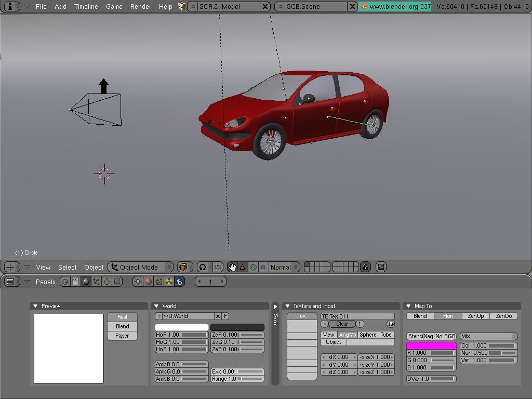Open the Render menu
Viewport: 532px width, 399px height.
(140, 7)
